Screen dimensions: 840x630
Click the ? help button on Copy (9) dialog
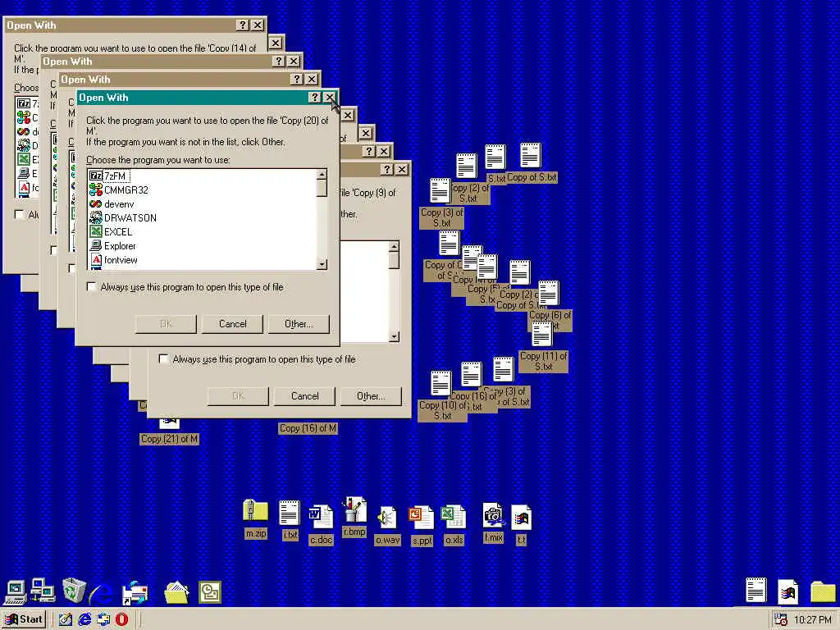(x=387, y=169)
